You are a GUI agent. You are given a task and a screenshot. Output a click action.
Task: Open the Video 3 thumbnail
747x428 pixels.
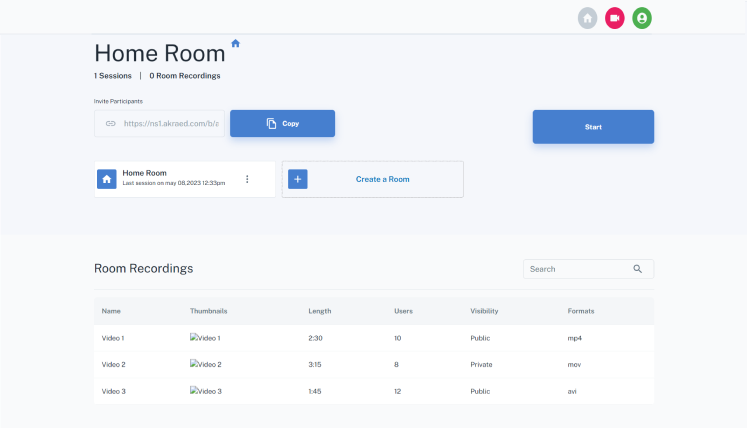tap(205, 391)
